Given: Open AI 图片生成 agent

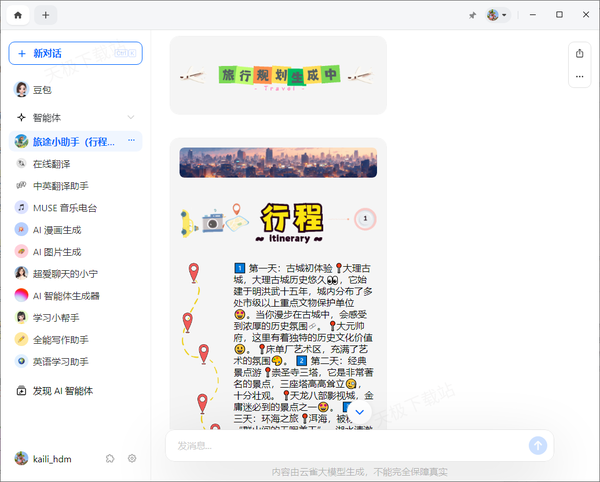Looking at the screenshot, I should coord(75,252).
